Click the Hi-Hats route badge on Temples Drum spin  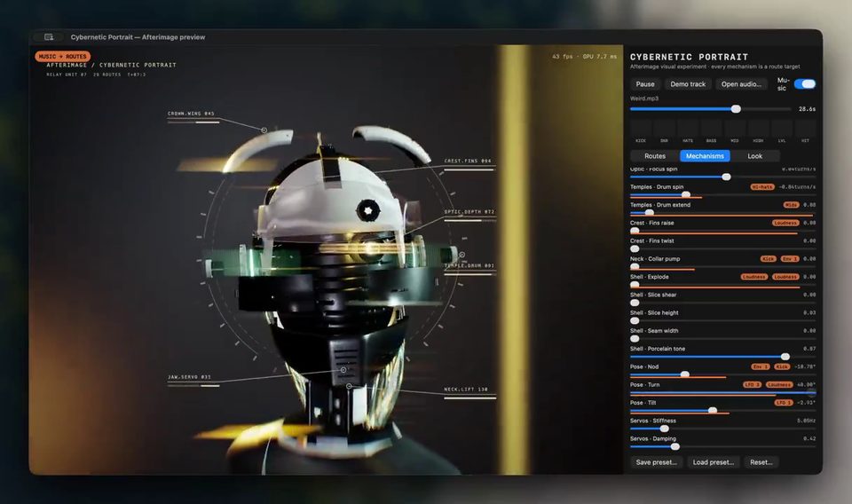762,187
